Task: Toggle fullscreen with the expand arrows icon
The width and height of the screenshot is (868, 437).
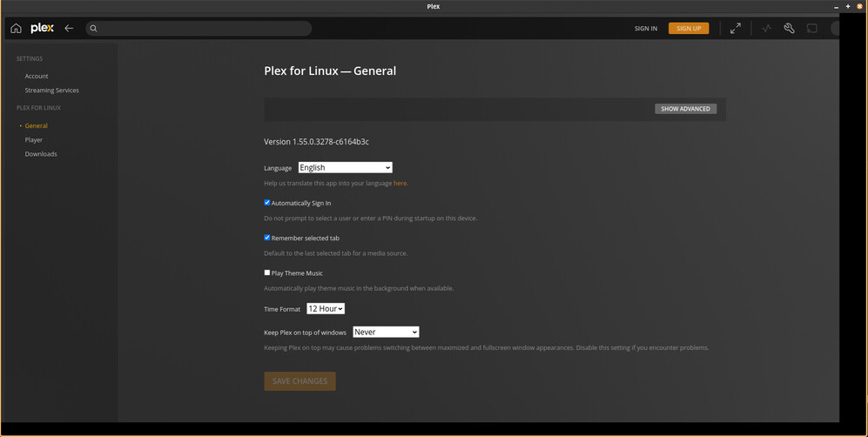Action: tap(735, 28)
